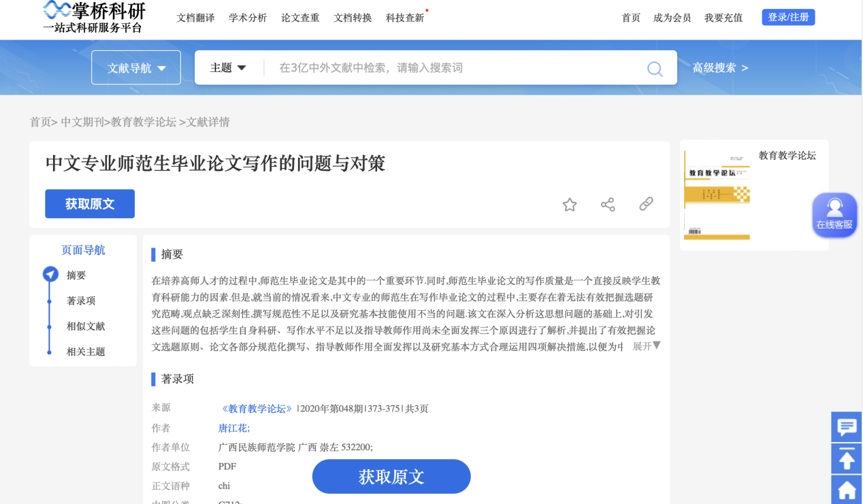
Task: Open 科技查新 in the top menu
Action: click(405, 18)
